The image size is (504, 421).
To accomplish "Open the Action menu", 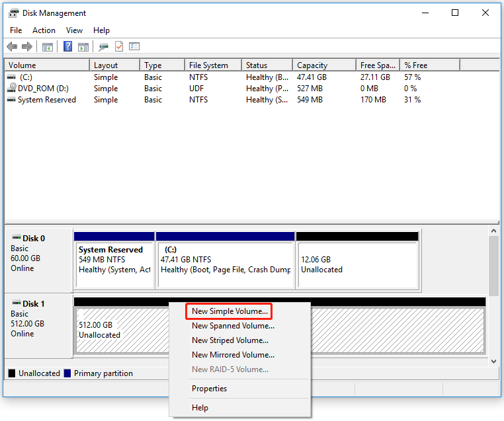I will [44, 30].
